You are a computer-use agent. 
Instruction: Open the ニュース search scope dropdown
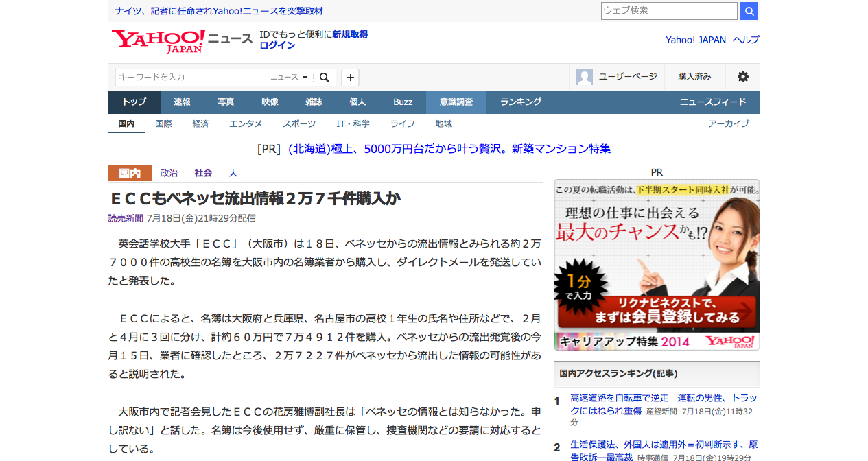point(290,78)
